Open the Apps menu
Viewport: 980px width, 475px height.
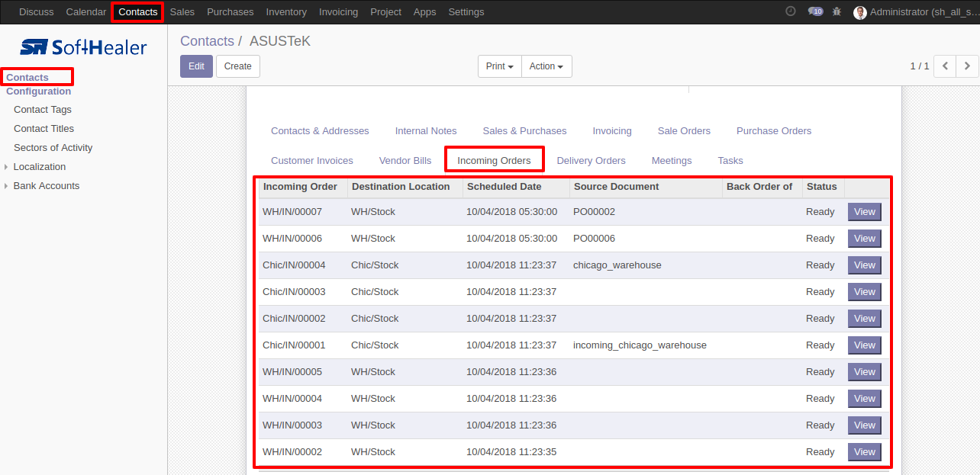point(424,12)
